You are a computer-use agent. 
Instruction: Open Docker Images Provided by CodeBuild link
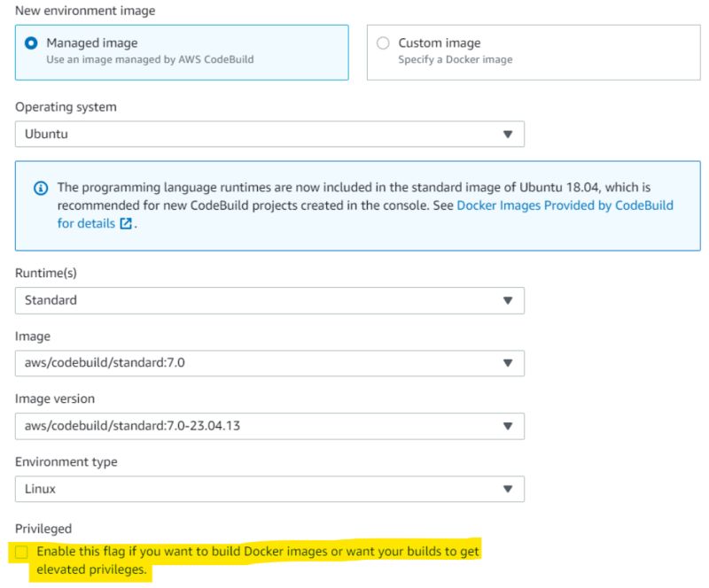pos(565,205)
